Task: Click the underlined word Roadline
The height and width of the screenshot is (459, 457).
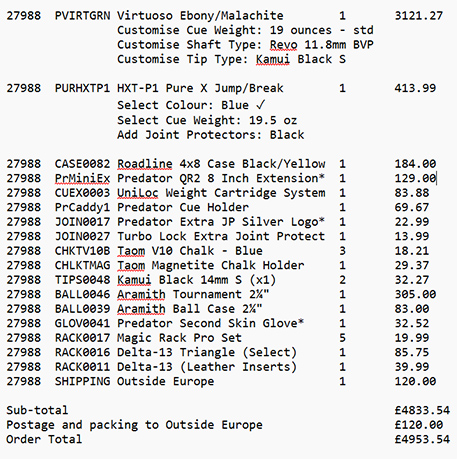Action: (x=145, y=164)
